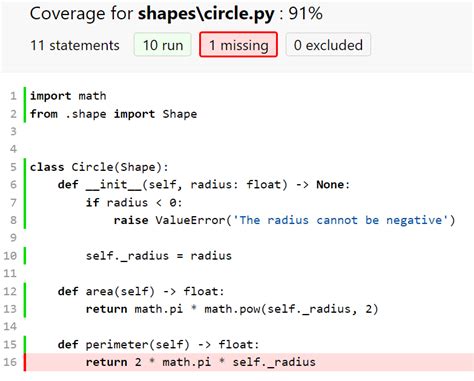Jump to line number 16
Viewport: 474px width, 381px height.
(10, 362)
